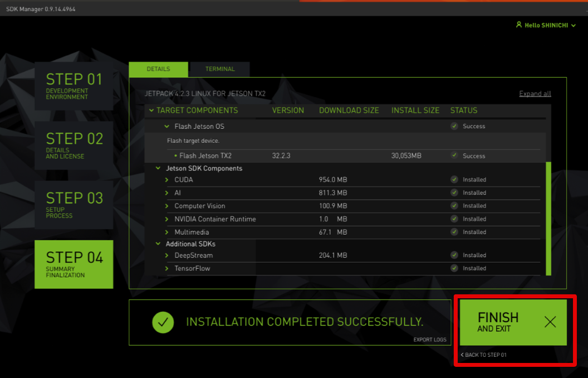Open Expand all link
The height and width of the screenshot is (378, 588).
pyautogui.click(x=535, y=93)
